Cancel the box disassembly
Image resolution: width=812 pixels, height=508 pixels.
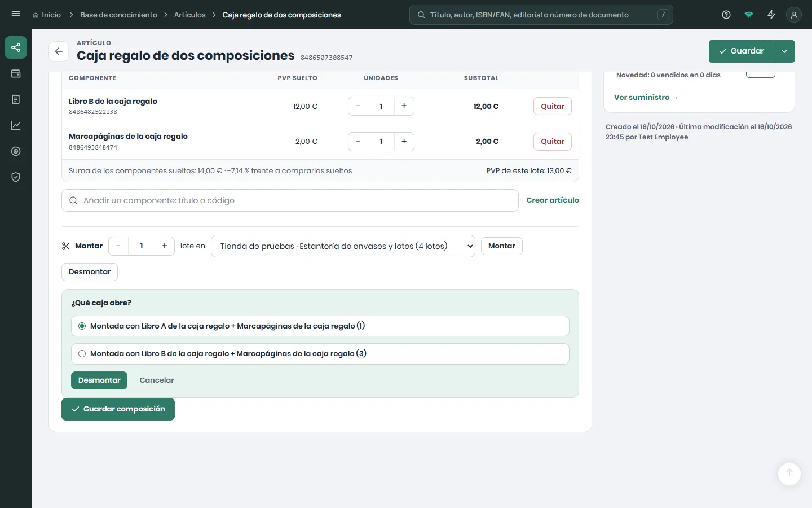click(x=157, y=380)
